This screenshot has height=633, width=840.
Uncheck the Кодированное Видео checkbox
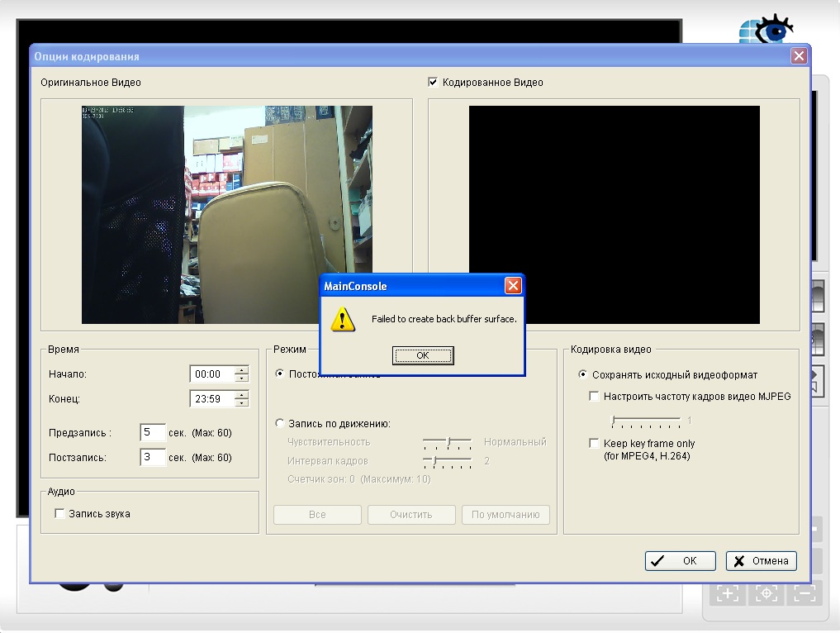click(433, 83)
